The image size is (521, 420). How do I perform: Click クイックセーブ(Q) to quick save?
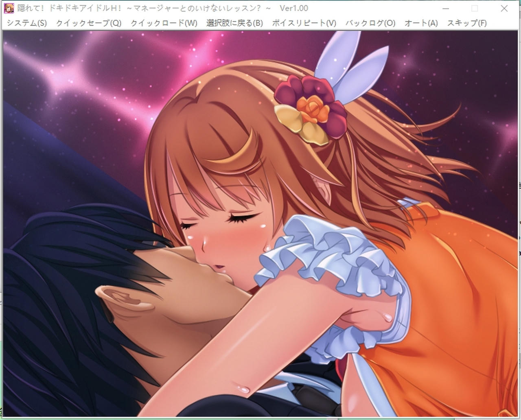[x=89, y=23]
